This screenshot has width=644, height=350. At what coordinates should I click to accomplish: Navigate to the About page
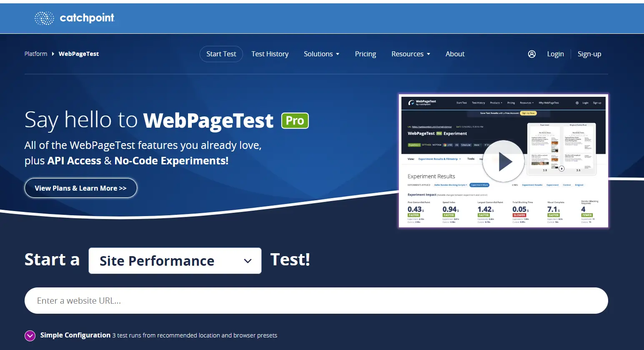point(455,54)
